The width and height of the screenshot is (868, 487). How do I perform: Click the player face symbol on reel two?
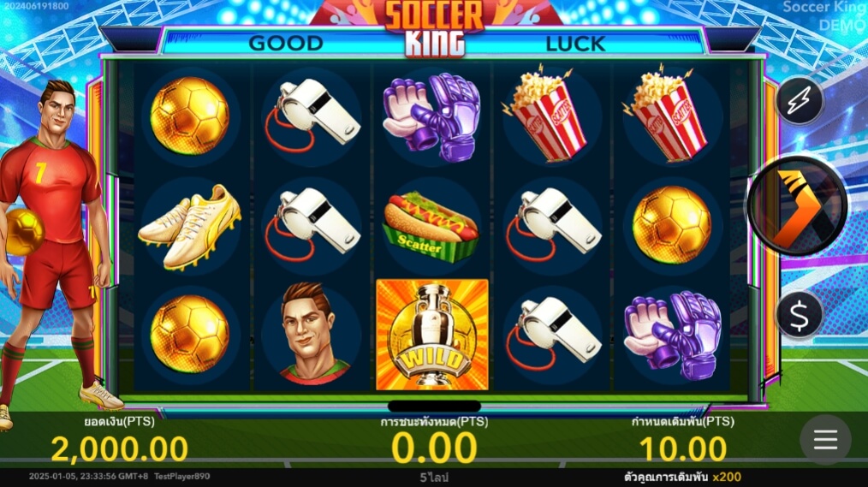[311, 333]
